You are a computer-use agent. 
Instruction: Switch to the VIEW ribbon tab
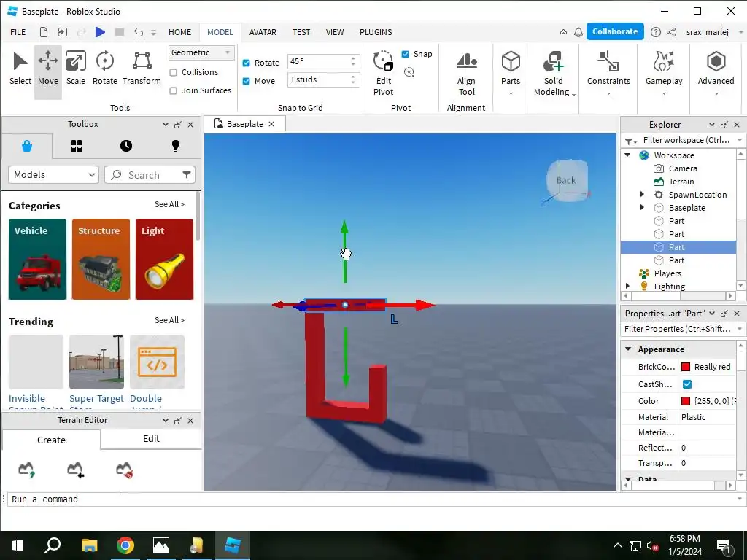point(334,32)
